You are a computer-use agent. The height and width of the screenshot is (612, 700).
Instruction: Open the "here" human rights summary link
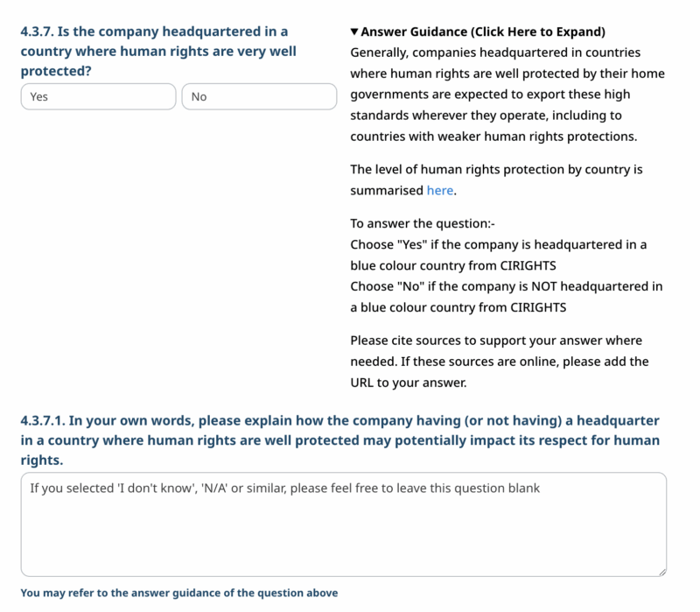440,190
